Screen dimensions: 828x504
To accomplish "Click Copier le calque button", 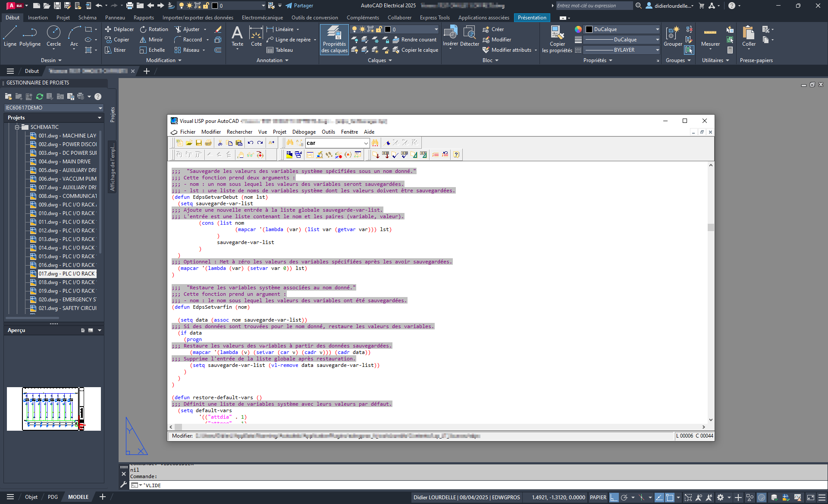I will [x=415, y=50].
